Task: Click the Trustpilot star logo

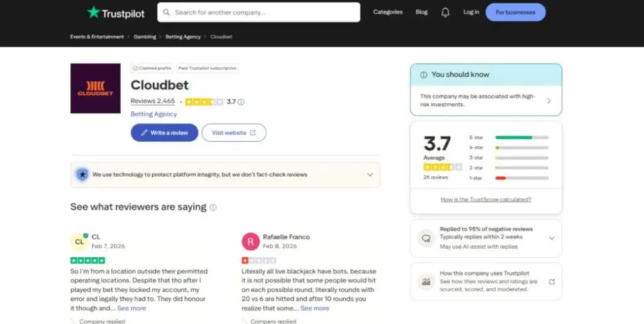Action: [94, 12]
